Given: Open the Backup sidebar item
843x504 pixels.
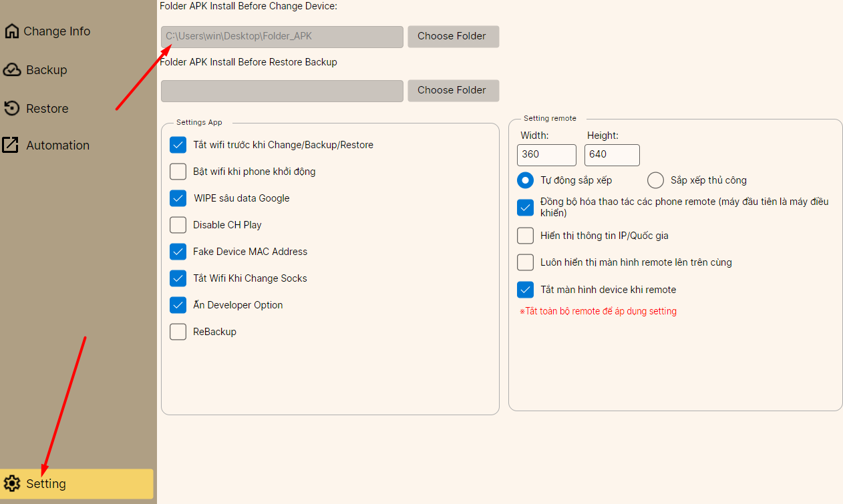Looking at the screenshot, I should 46,70.
